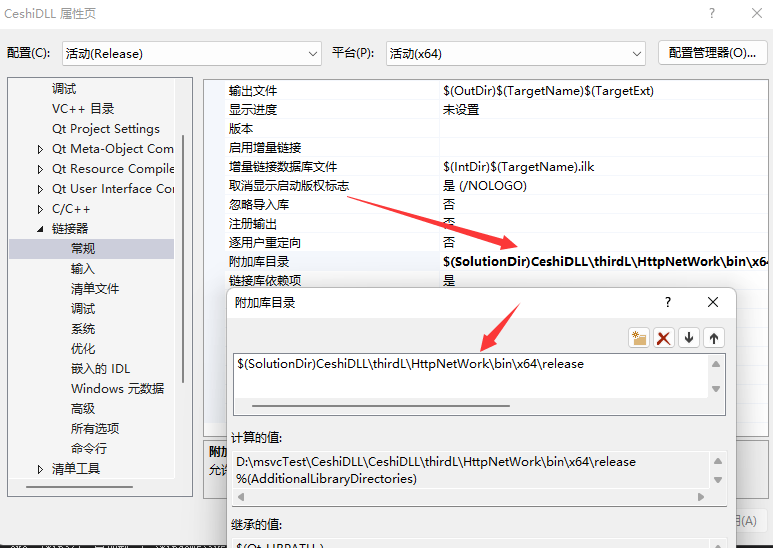Viewport: 773px width, 548px height.
Task: Click 取消显示启动版权标志 row
Action: pos(496,185)
